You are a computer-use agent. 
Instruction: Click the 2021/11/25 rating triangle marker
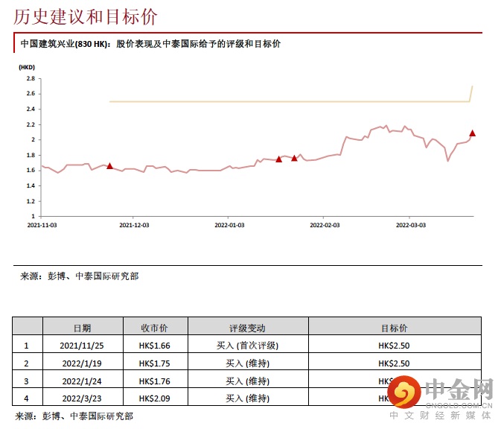109,166
